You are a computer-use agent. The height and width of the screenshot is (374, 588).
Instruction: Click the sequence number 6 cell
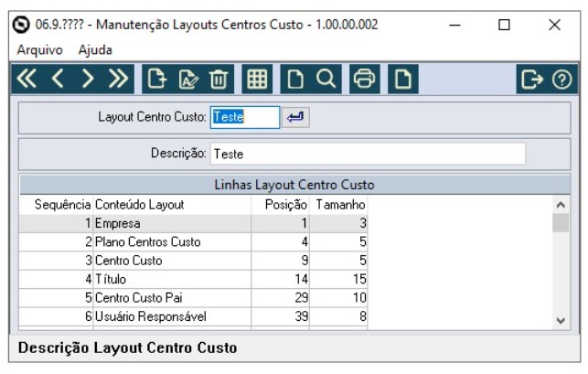click(57, 316)
